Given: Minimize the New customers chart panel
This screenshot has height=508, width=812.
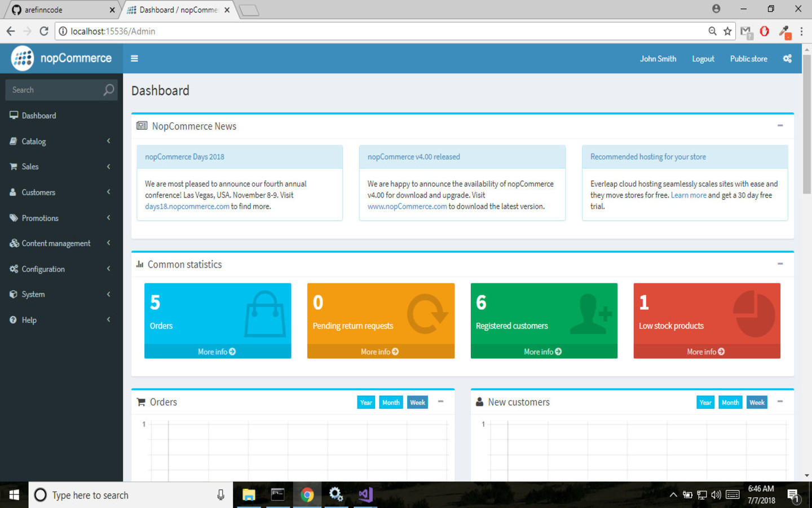Looking at the screenshot, I should (x=780, y=401).
